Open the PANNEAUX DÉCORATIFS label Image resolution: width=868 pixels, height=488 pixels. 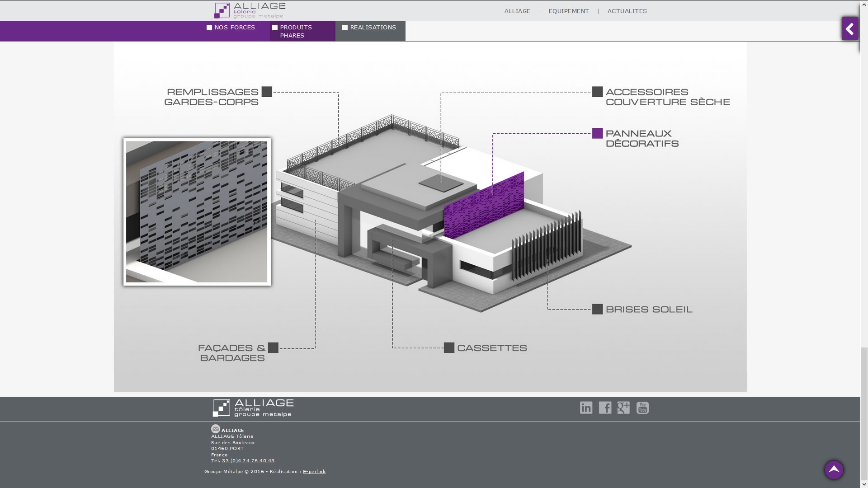pos(642,138)
